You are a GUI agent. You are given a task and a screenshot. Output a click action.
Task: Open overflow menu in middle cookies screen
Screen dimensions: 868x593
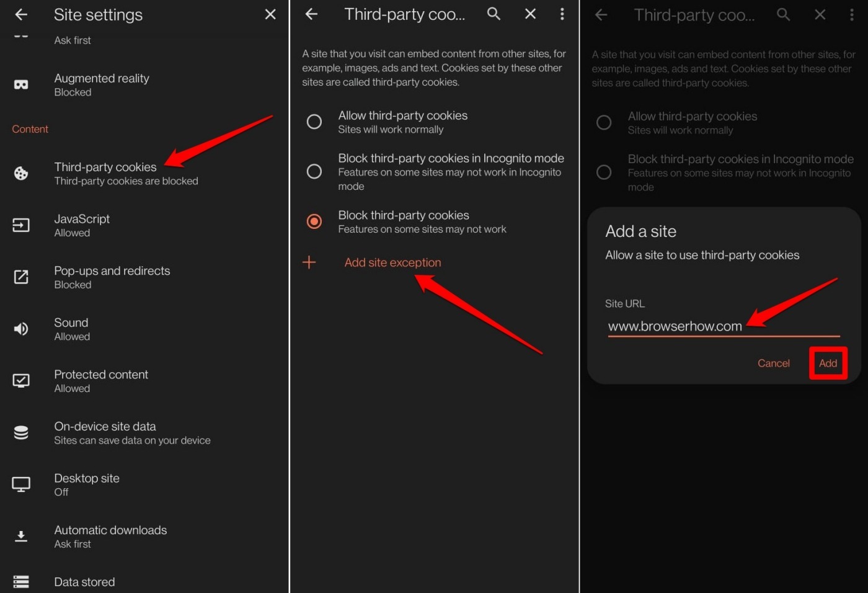tap(562, 14)
